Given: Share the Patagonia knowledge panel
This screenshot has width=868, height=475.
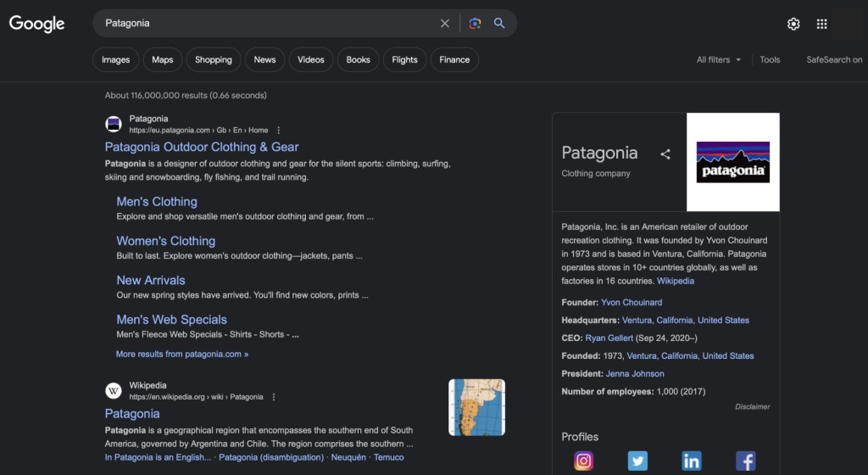Looking at the screenshot, I should pos(665,154).
